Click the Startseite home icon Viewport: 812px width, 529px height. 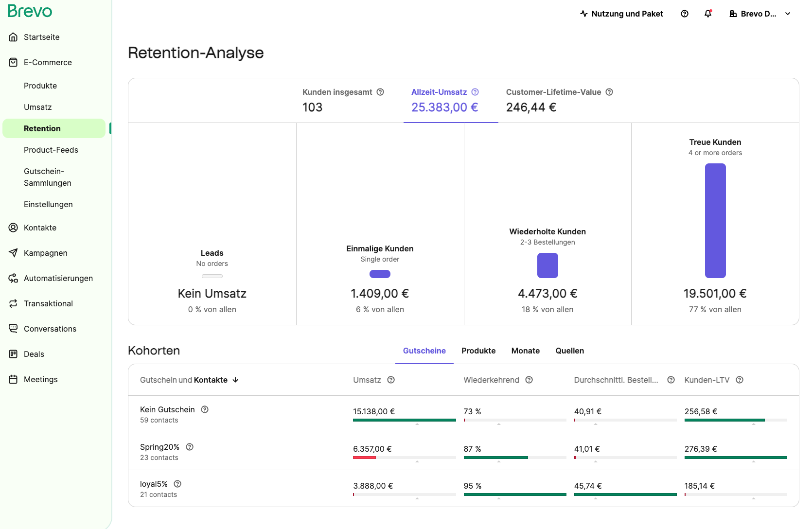[14, 37]
